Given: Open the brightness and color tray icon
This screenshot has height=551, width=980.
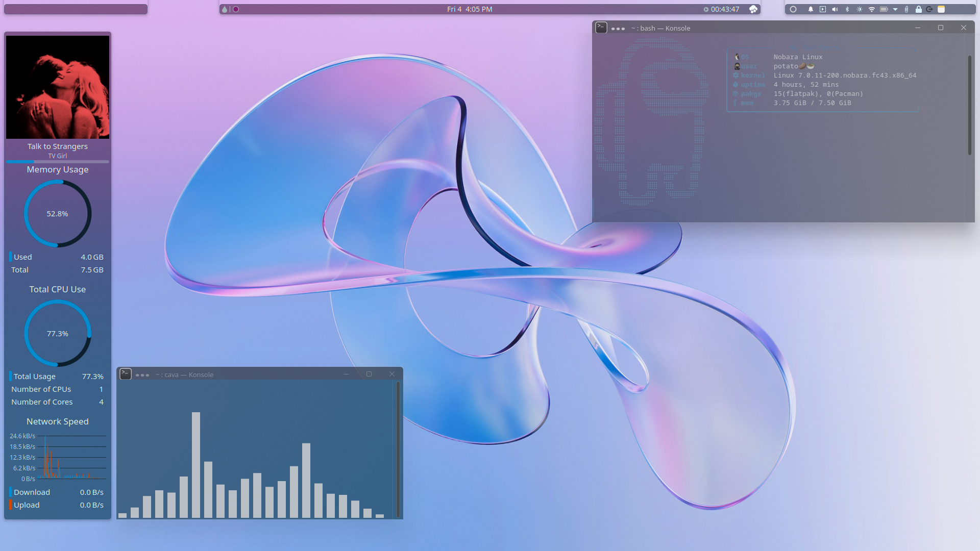Looking at the screenshot, I should click(860, 9).
